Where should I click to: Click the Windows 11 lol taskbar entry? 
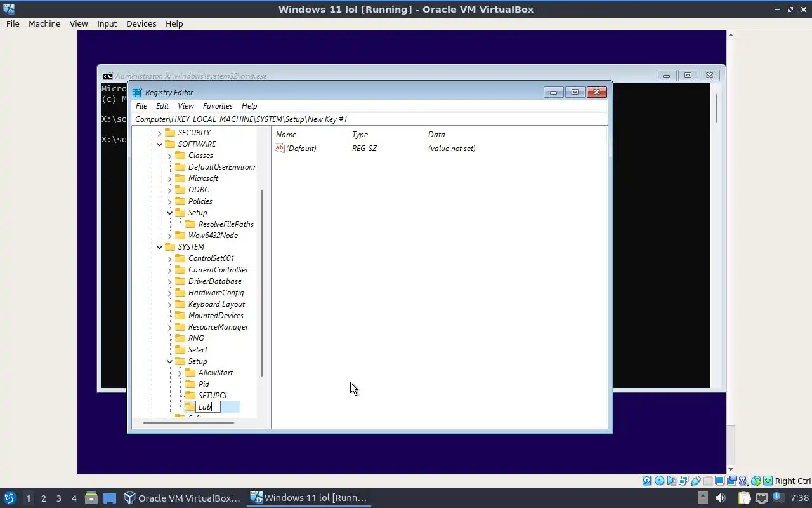(309, 498)
